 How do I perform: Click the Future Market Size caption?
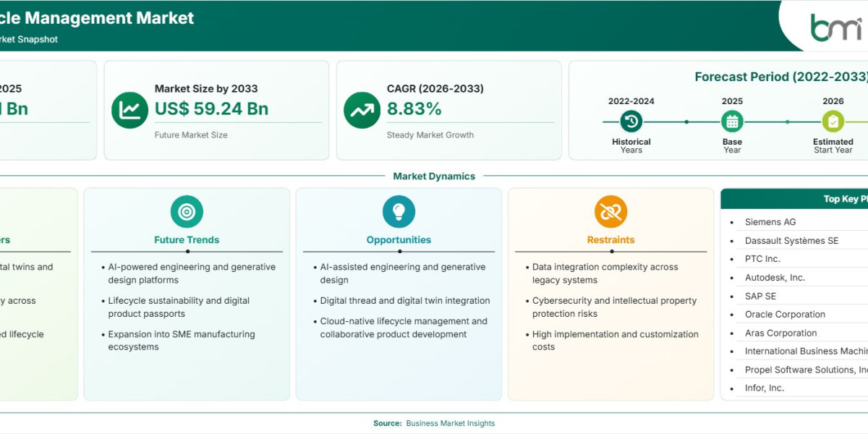click(x=190, y=135)
